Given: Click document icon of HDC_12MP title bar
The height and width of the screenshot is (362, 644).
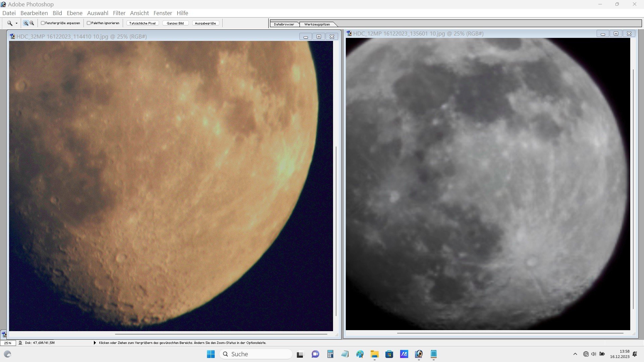Looking at the screenshot, I should (x=349, y=34).
